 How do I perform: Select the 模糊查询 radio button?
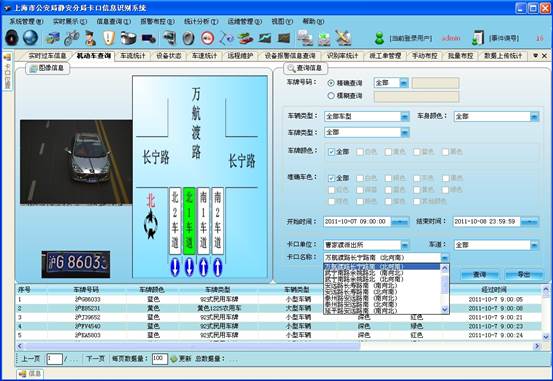coord(331,96)
